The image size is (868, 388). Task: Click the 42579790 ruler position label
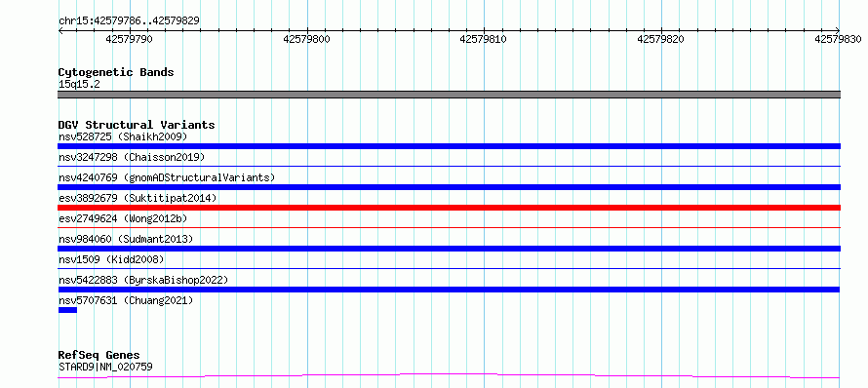(130, 39)
